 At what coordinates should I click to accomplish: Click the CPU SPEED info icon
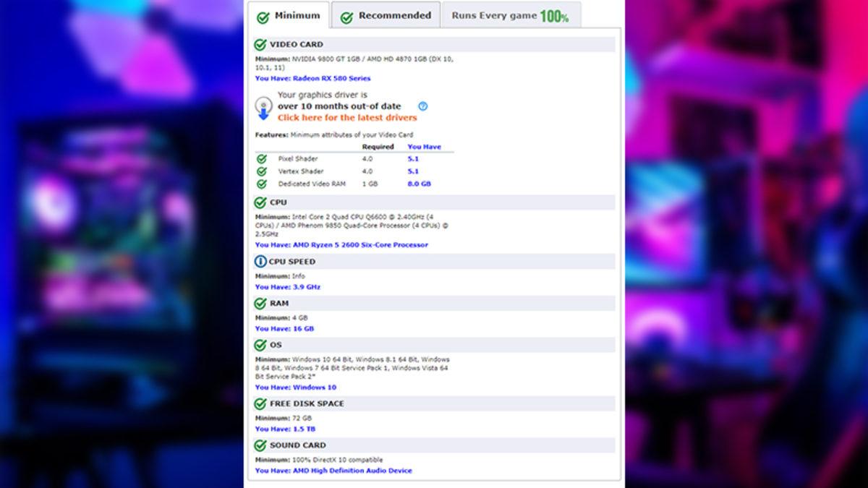260,262
